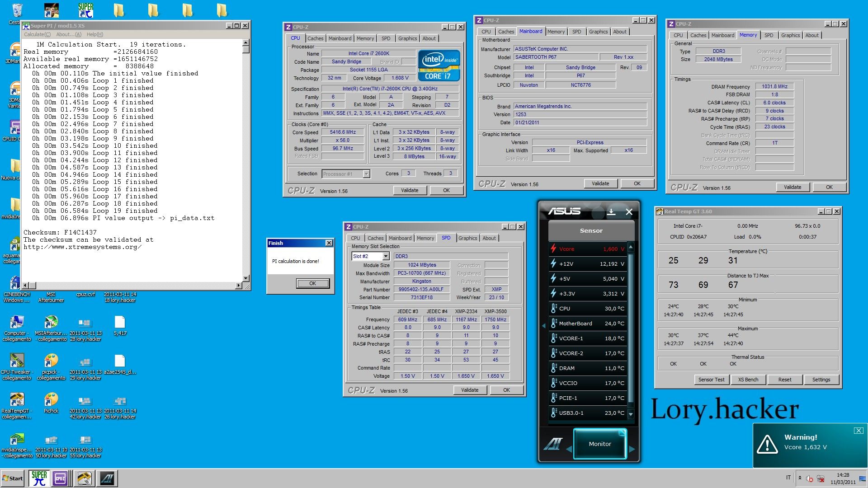Viewport: 868px width, 488px height.
Task: Show hidden tray icons via taskbar chevron
Action: click(800, 478)
